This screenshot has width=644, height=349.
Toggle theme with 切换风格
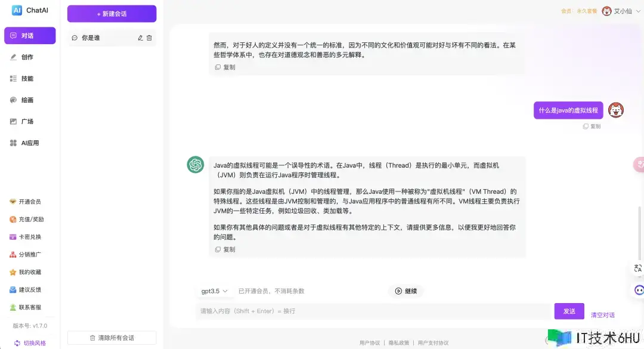(x=30, y=343)
